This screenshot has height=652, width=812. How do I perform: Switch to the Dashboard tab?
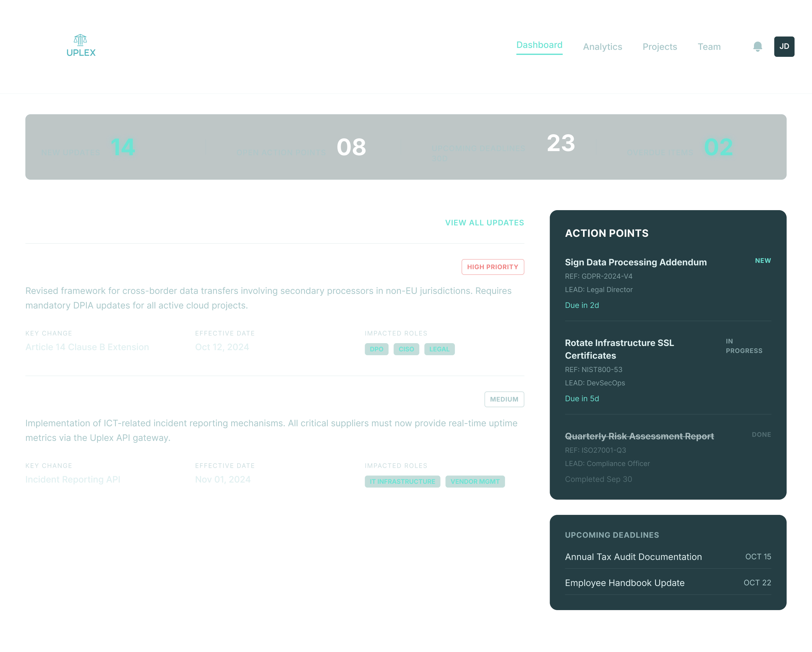[539, 45]
